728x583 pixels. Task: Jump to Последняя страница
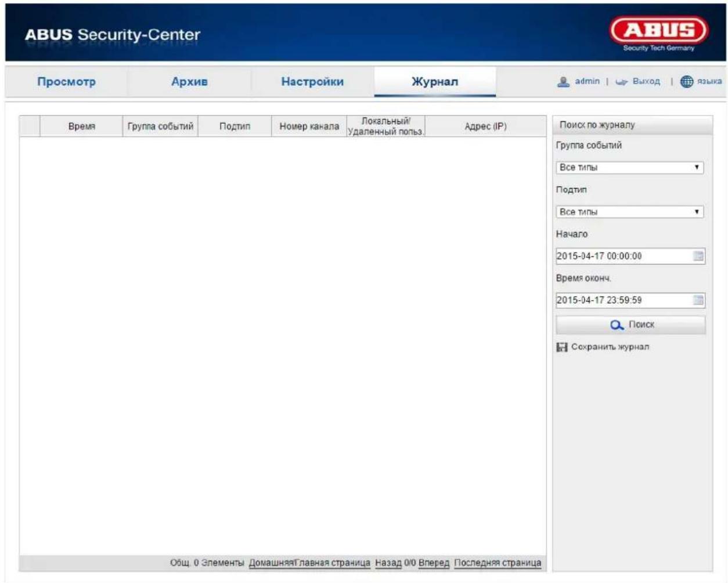coord(498,563)
